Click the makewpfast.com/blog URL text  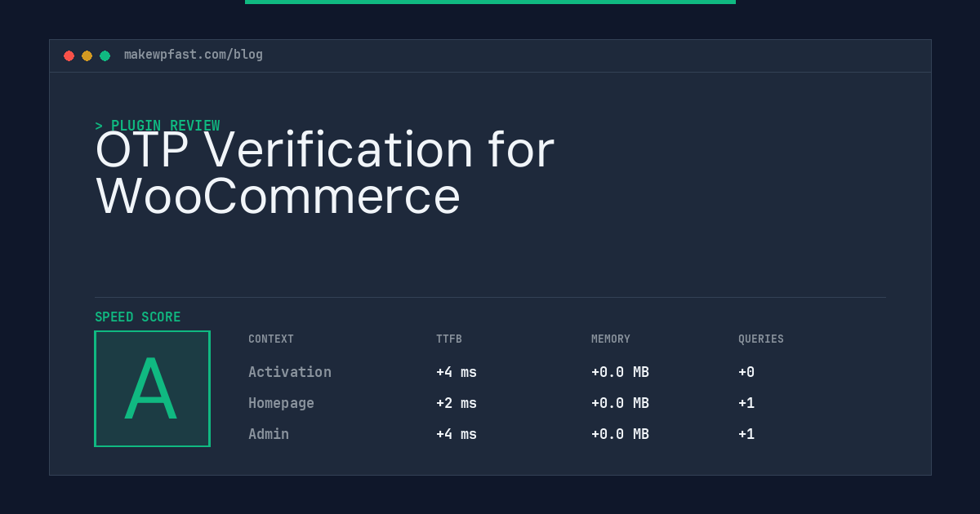pyautogui.click(x=194, y=55)
